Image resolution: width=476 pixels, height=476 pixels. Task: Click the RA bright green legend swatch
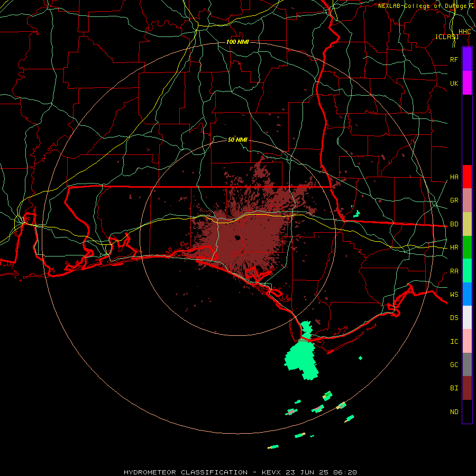coord(467,271)
